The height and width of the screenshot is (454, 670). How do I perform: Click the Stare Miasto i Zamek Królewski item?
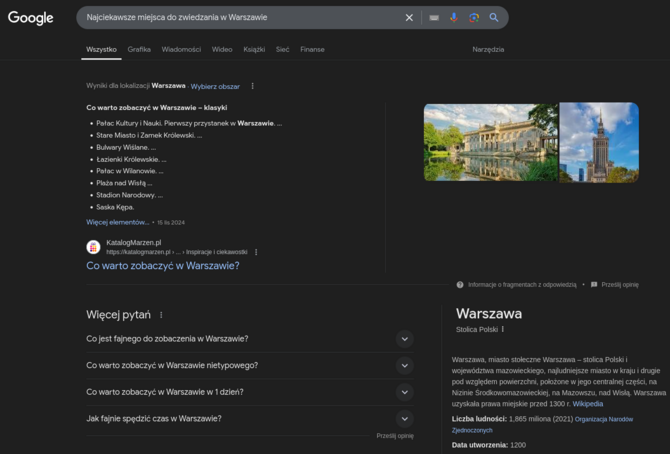(149, 135)
